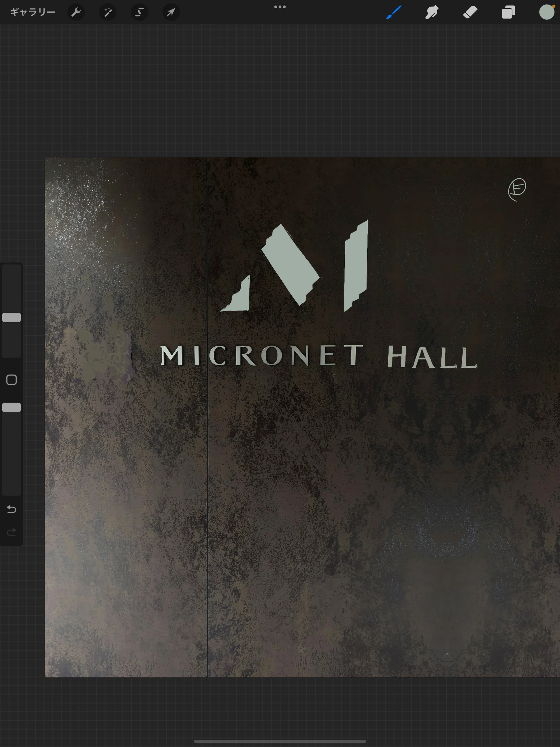Tap the Redo arrow in sidebar
560x747 pixels.
pyautogui.click(x=11, y=533)
